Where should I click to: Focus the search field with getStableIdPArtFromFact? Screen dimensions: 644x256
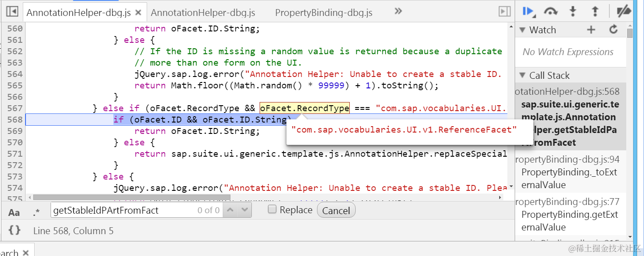pos(136,210)
